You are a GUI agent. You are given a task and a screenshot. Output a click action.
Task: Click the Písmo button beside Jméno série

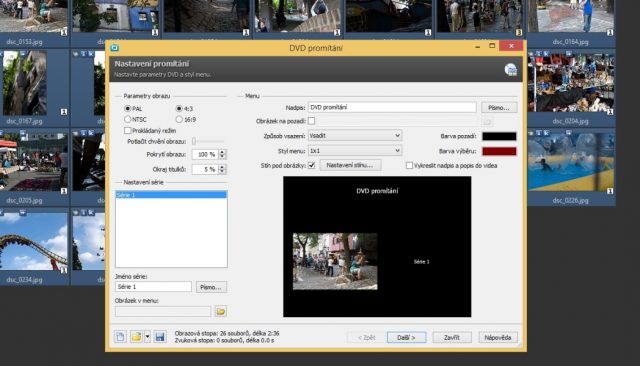[x=211, y=287]
